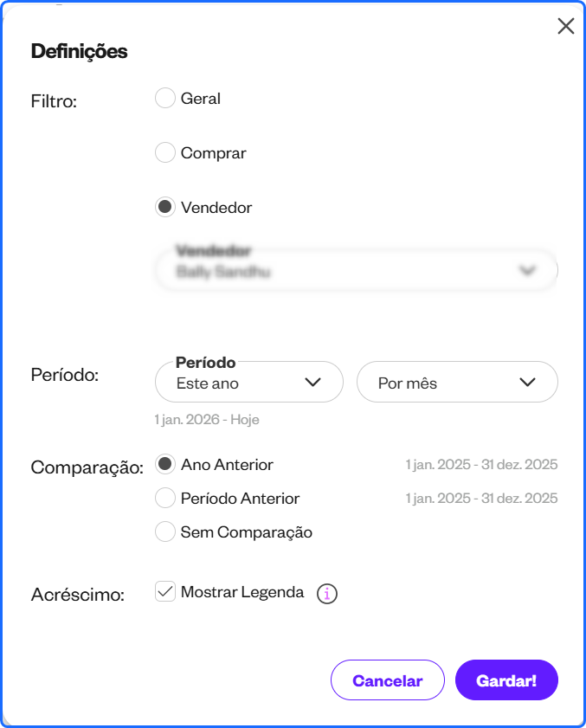
Task: Click the info icon beside Mostrar Legenda
Action: pos(327,593)
